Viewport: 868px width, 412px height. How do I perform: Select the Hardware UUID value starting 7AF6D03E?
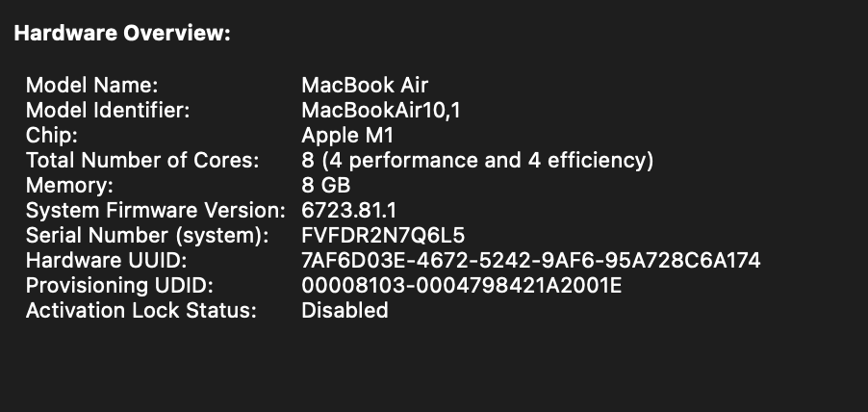point(531,260)
